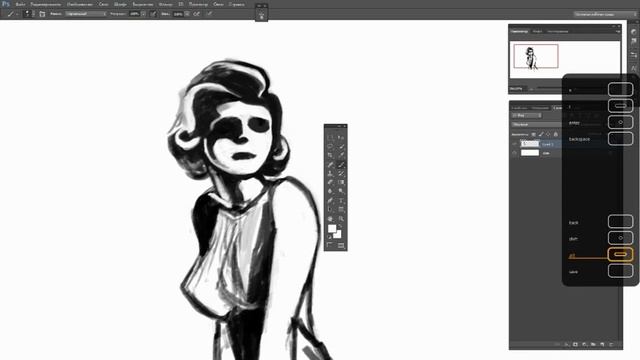Open the layer blend mode dropdown
Viewport: 640px width, 360px height.
[537, 124]
